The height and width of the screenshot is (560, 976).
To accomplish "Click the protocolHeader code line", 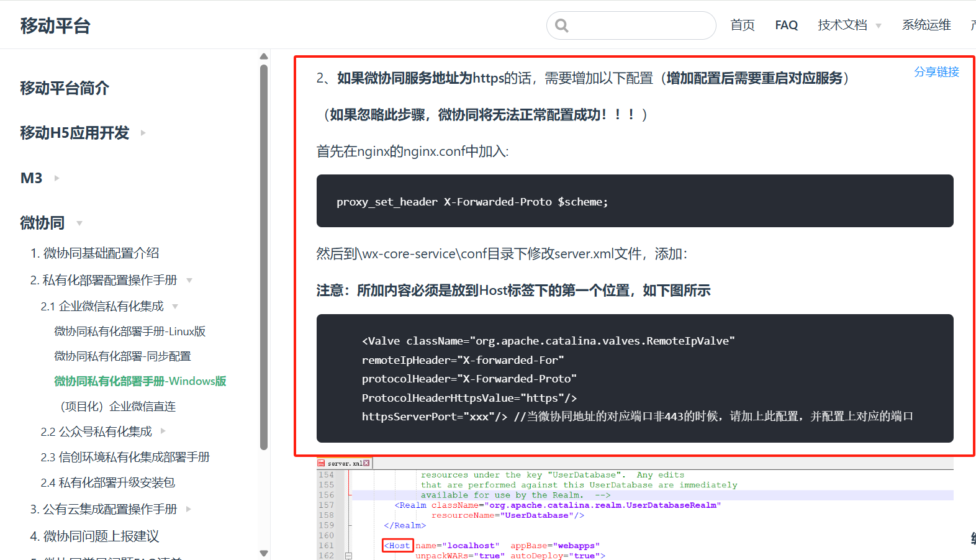I will pyautogui.click(x=469, y=379).
